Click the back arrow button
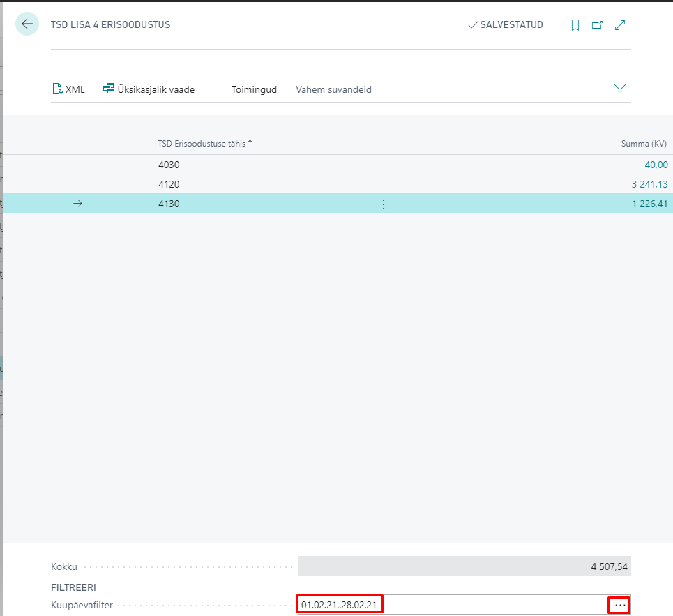 click(27, 24)
